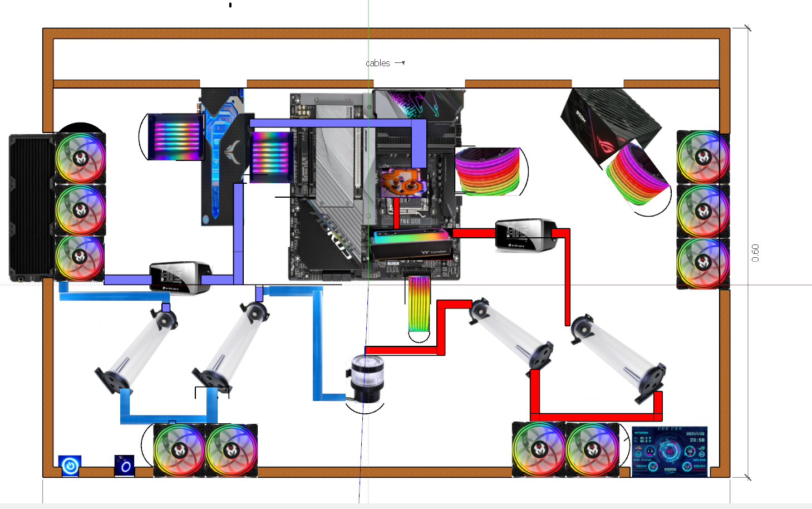Viewport: 812px width, 509px height.
Task: Select the top fan of the right fan stack
Action: click(703, 157)
